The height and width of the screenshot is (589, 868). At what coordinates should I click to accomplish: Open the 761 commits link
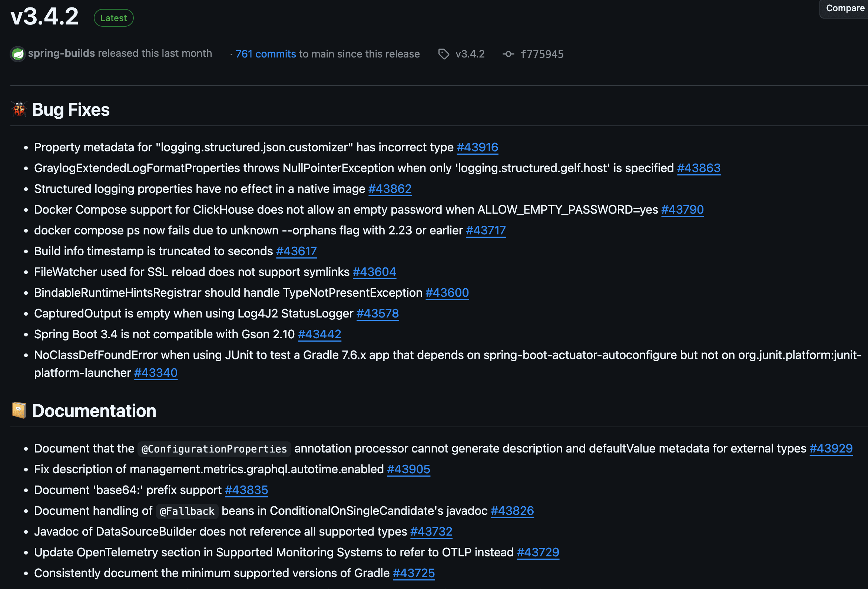(266, 54)
